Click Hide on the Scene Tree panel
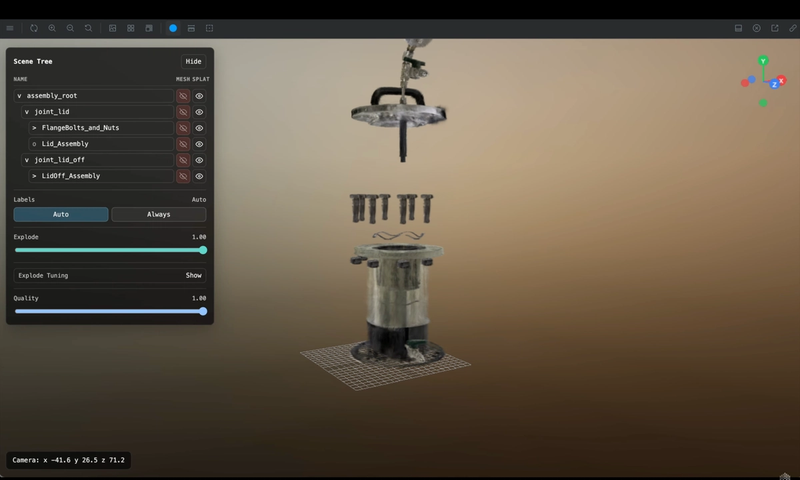The width and height of the screenshot is (800, 480). tap(193, 61)
